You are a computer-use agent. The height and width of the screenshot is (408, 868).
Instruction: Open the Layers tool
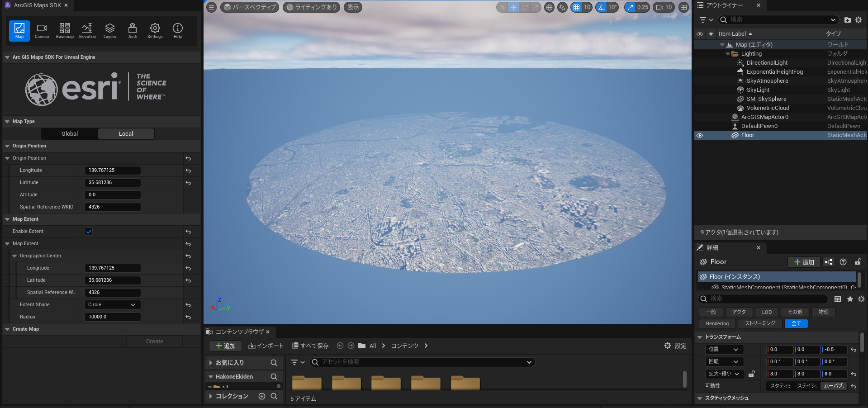110,31
